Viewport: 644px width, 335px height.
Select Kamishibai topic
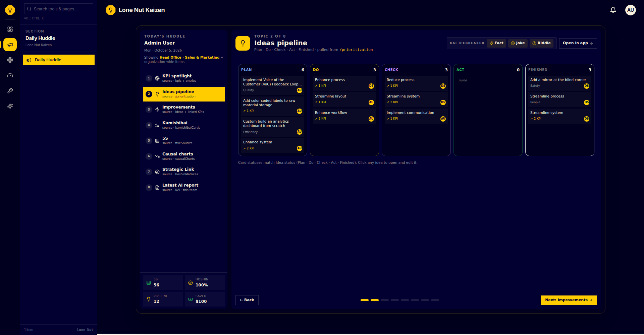[184, 125]
